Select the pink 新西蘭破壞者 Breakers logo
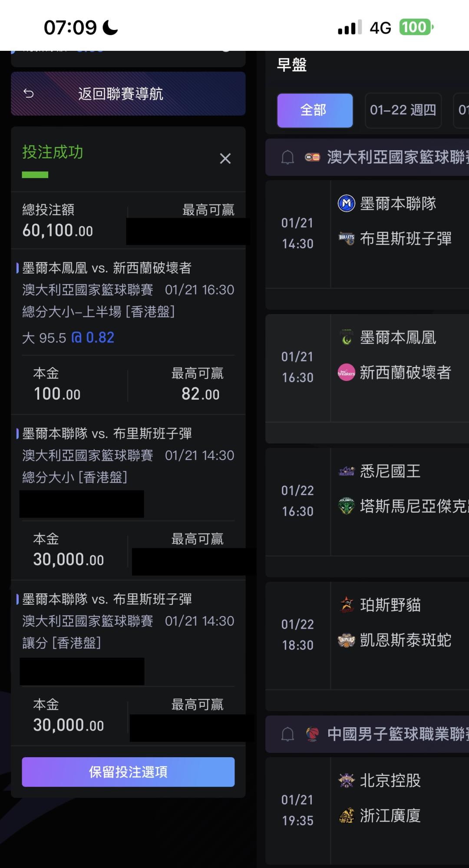Screen dimensions: 469x868 pos(346,372)
